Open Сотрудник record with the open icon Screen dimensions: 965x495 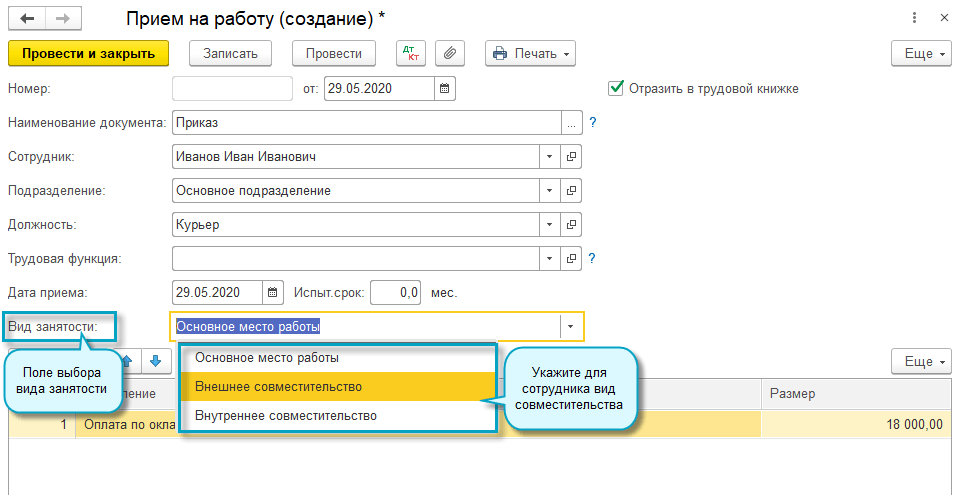click(572, 157)
